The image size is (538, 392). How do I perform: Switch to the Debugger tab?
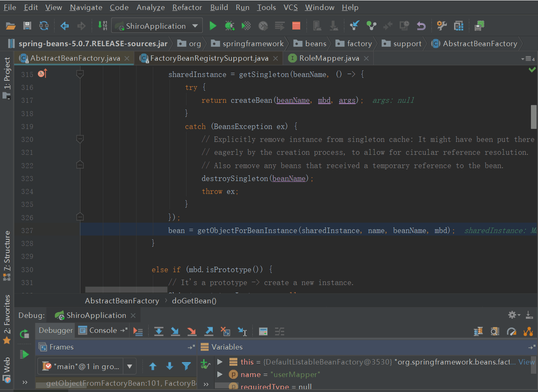click(x=56, y=330)
